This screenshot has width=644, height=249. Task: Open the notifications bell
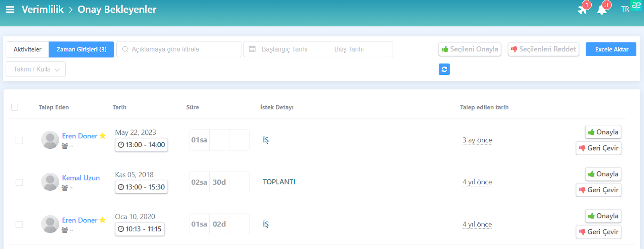602,9
